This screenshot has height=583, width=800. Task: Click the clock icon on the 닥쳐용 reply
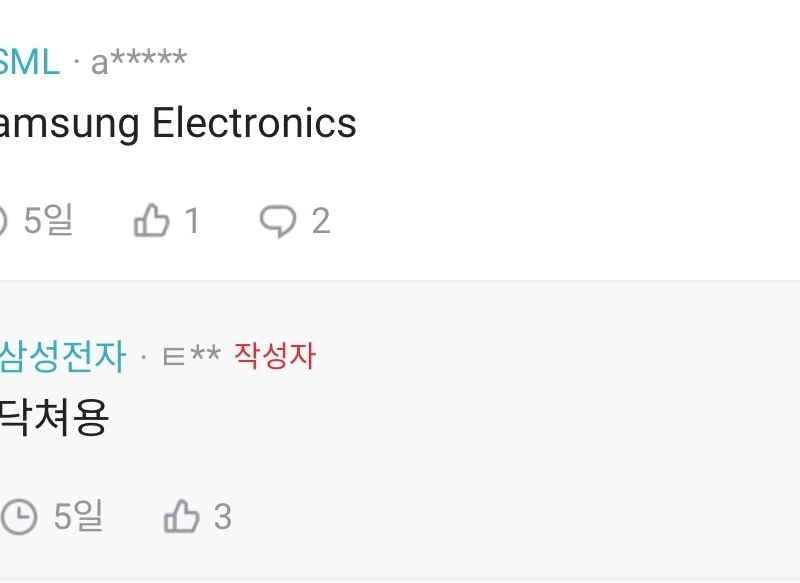point(18,517)
